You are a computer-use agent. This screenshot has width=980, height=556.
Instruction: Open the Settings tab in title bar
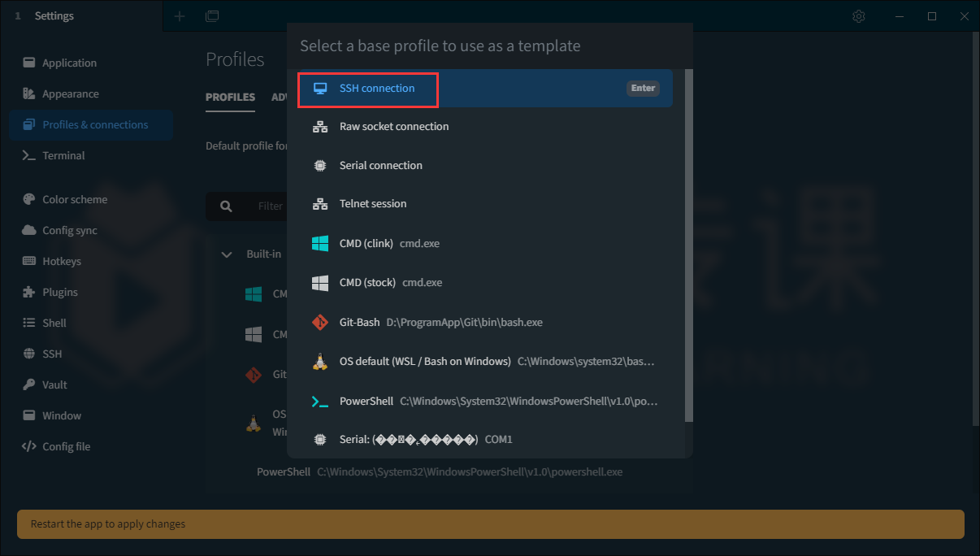coord(81,16)
